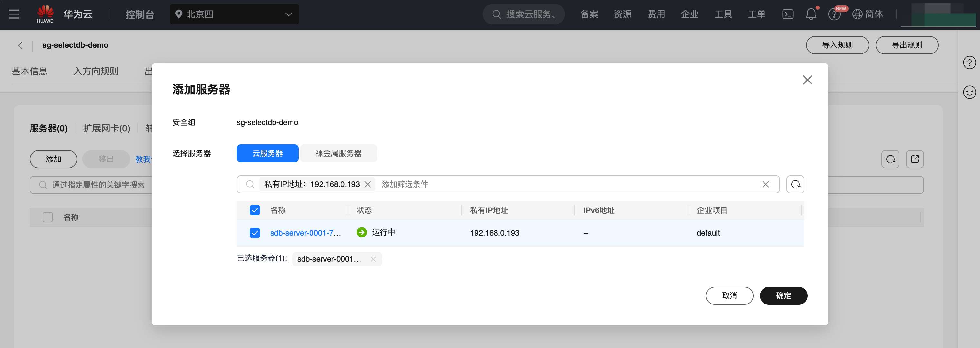Open 企业 in top menu
This screenshot has width=980, height=348.
pyautogui.click(x=690, y=15)
